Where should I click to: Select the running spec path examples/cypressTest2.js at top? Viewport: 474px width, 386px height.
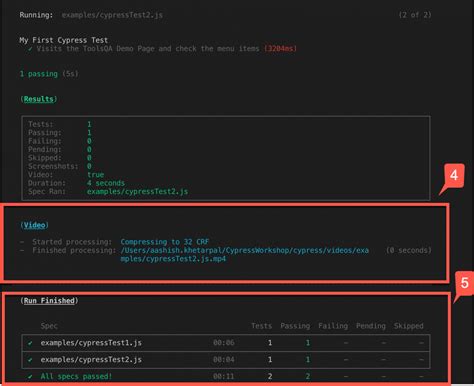click(x=112, y=15)
